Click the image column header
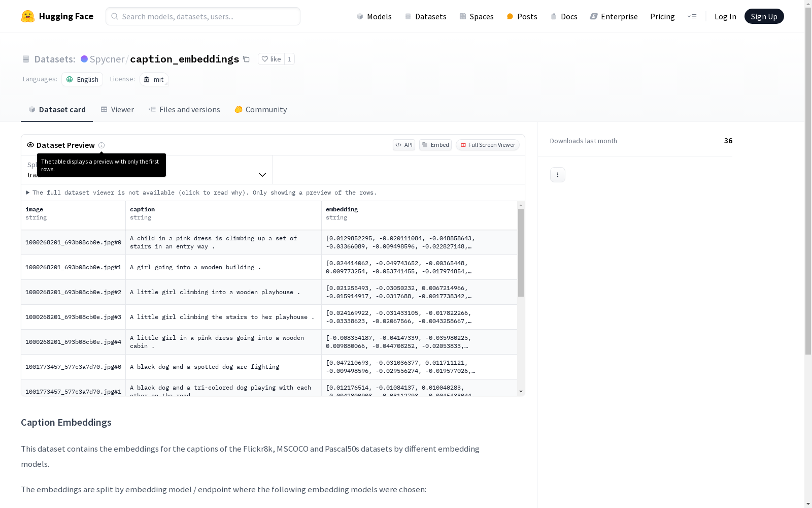The height and width of the screenshot is (508, 812). [74, 215]
